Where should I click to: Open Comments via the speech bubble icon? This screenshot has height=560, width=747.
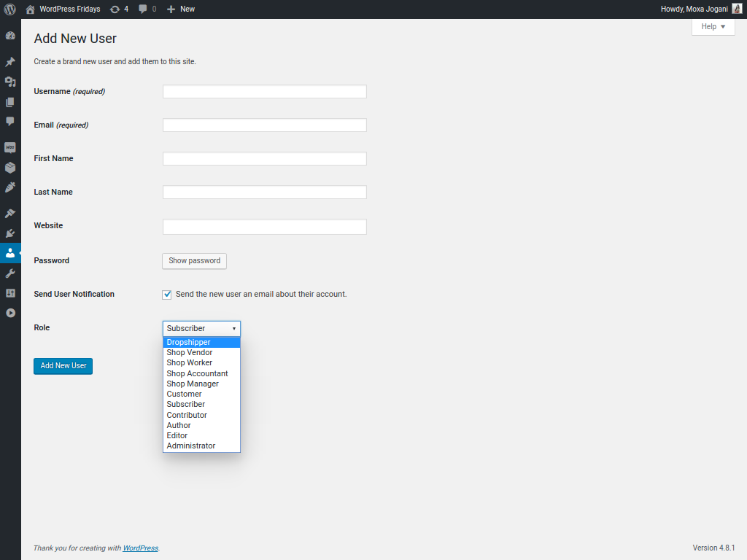(10, 121)
